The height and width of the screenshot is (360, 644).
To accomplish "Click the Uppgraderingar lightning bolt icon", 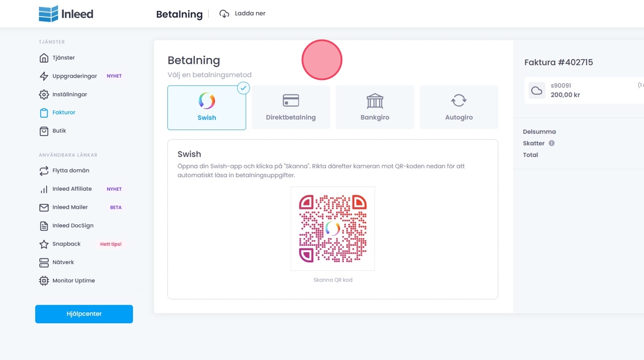I will coord(44,76).
